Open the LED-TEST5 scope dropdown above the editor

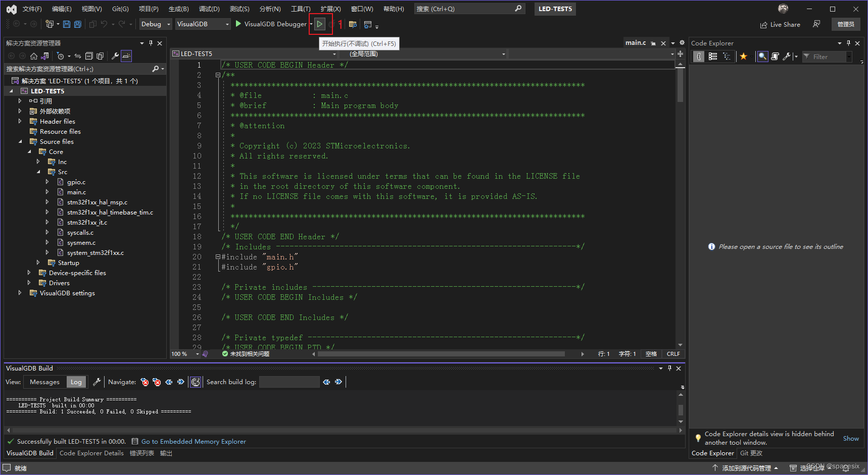[254, 54]
